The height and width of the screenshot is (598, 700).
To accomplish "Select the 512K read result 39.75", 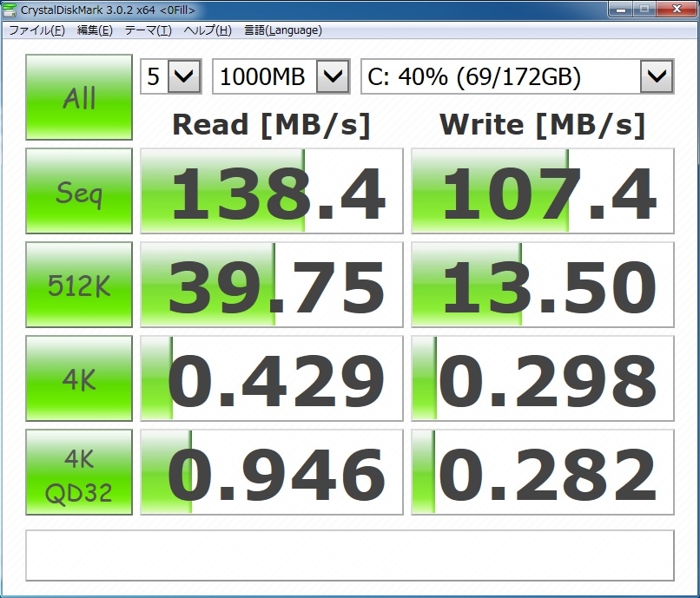I will click(272, 285).
